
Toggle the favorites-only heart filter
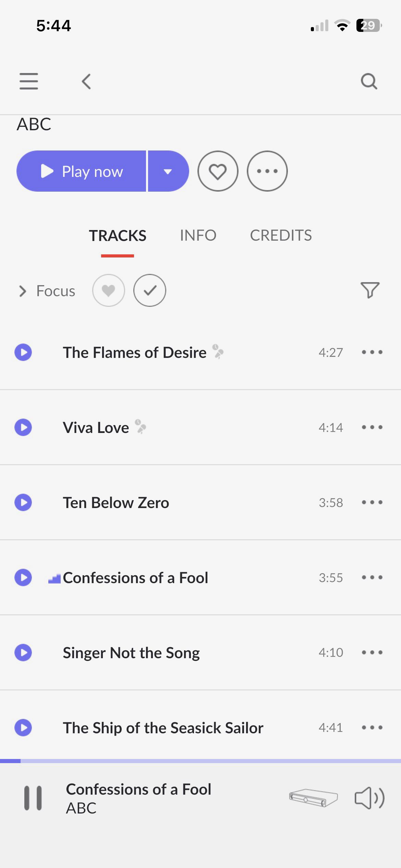click(109, 290)
